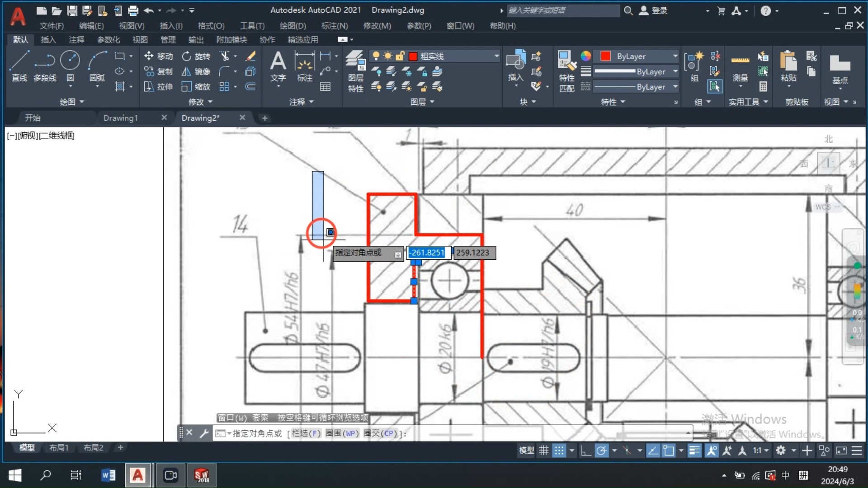868x488 pixels.
Task: Click the Group (组) icon
Action: point(694,66)
